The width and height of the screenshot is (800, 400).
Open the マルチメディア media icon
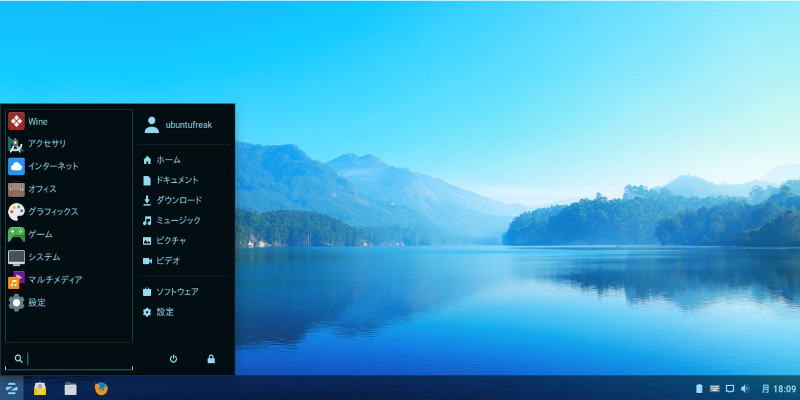pyautogui.click(x=16, y=280)
